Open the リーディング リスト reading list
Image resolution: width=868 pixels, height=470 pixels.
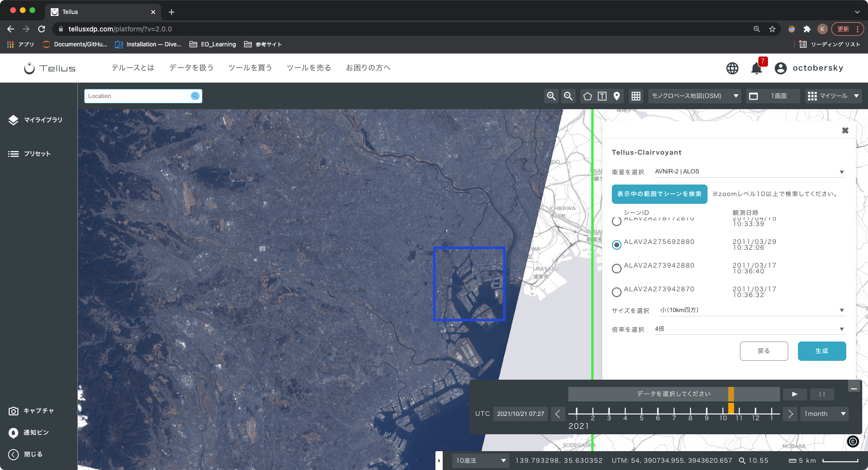pyautogui.click(x=830, y=44)
